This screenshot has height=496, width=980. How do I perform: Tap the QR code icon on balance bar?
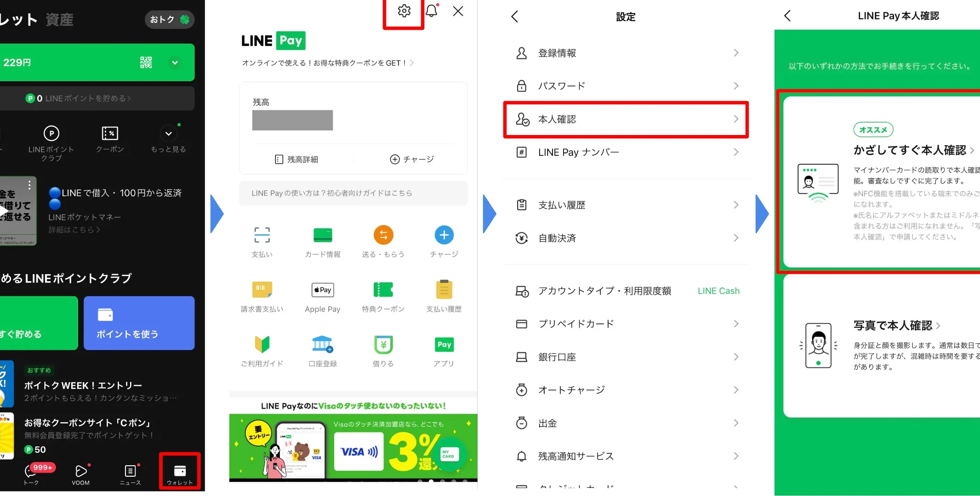tap(146, 62)
